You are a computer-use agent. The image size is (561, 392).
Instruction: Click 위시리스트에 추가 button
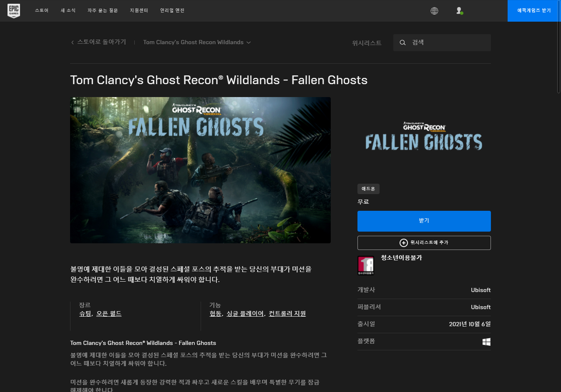(x=424, y=243)
